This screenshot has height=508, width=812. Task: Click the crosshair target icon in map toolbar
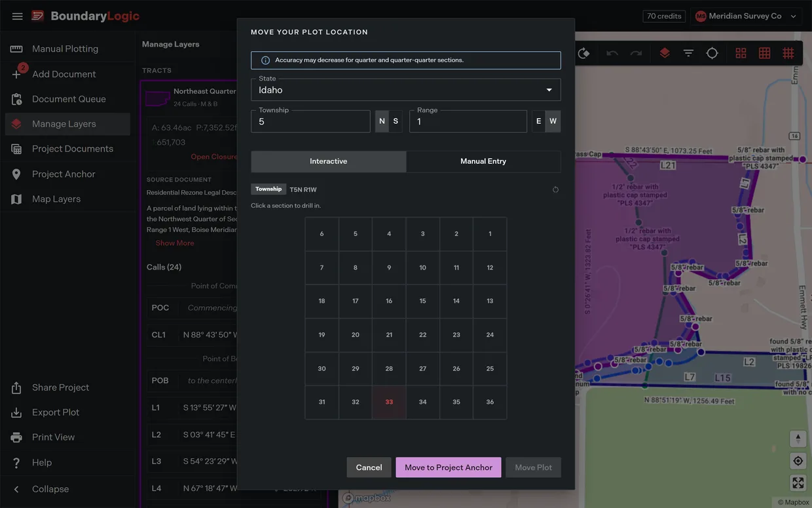point(712,53)
